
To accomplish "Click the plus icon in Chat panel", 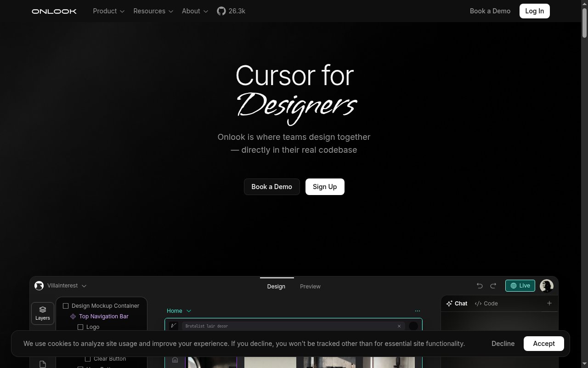I will point(549,303).
